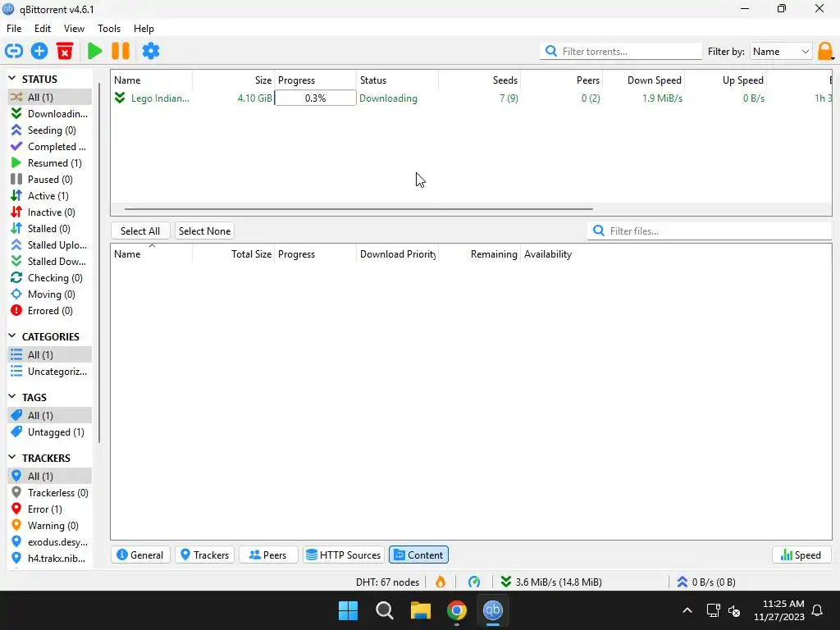Image resolution: width=840 pixels, height=630 pixels.
Task: Select the Moving (0) status filter
Action: coord(50,294)
